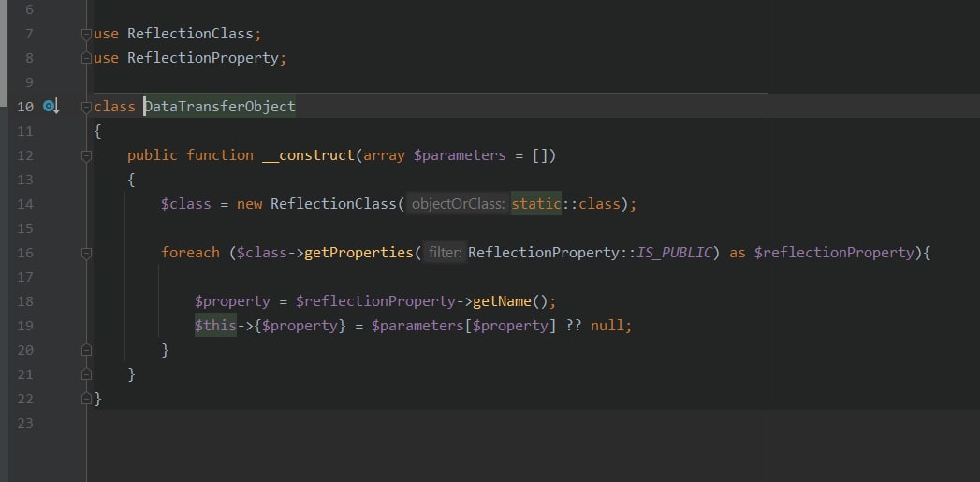Image resolution: width=980 pixels, height=482 pixels.
Task: Click the fold end marker on line 8
Action: [x=86, y=58]
